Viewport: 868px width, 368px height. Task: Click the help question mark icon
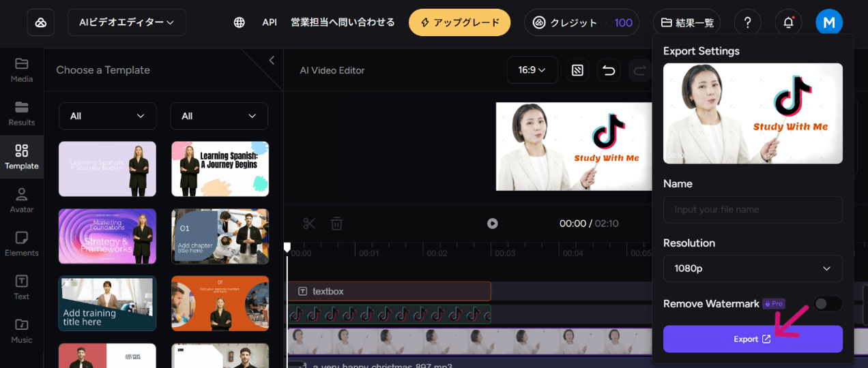coord(747,22)
